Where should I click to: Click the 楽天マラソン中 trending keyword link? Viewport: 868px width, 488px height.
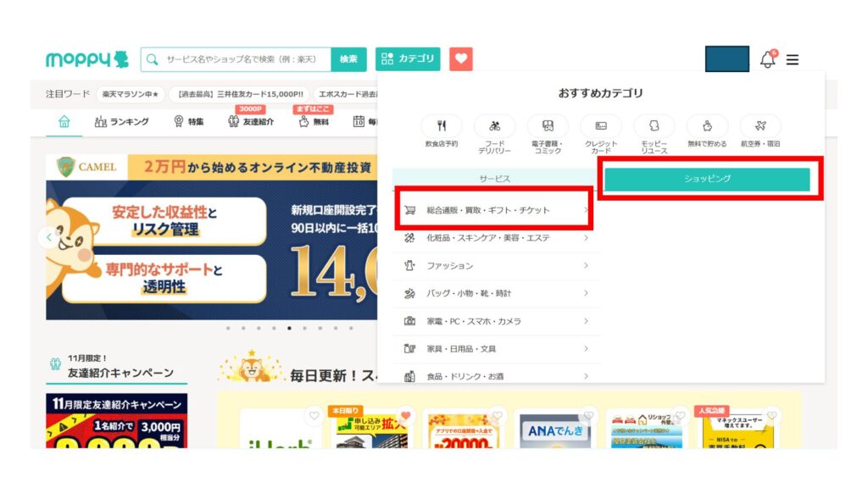131,95
